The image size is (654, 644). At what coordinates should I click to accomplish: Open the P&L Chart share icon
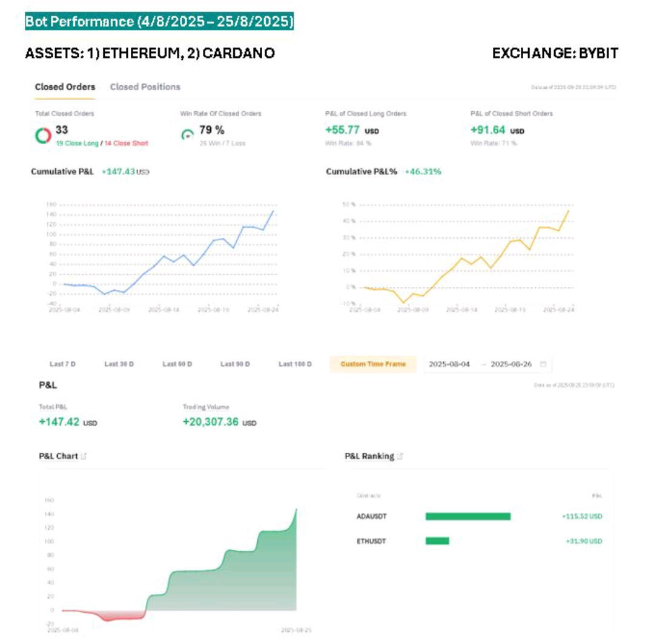84,456
